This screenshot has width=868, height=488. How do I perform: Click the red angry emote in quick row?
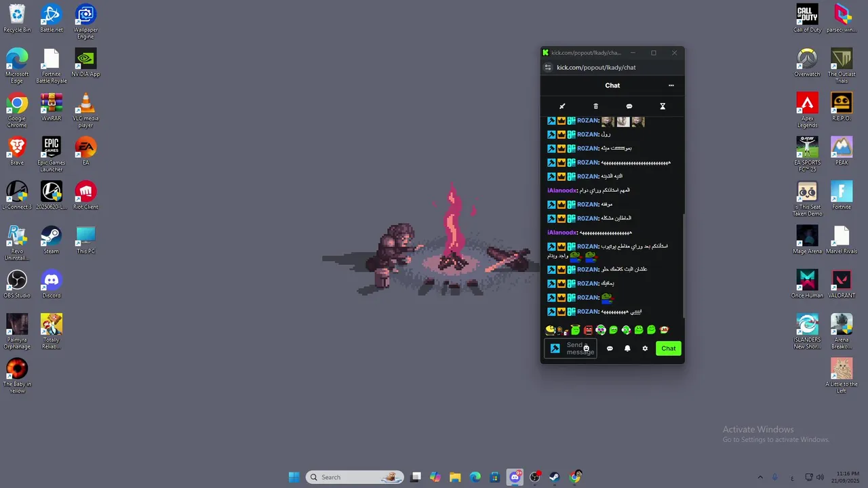(x=588, y=330)
